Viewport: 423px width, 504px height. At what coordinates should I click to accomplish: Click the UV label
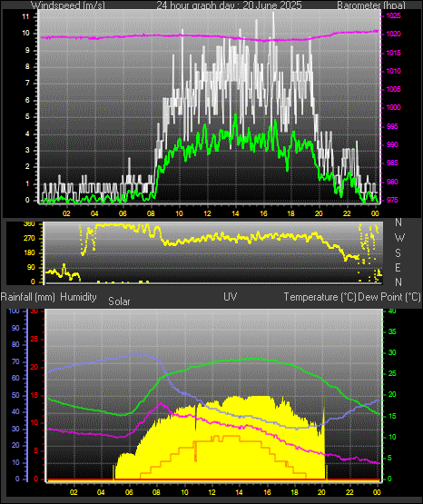tap(230, 297)
